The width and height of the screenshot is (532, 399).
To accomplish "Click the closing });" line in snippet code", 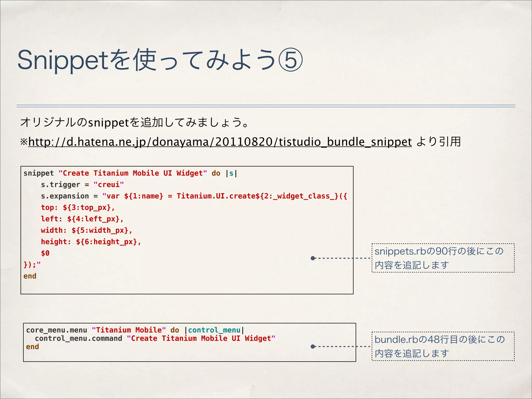I will (32, 265).
